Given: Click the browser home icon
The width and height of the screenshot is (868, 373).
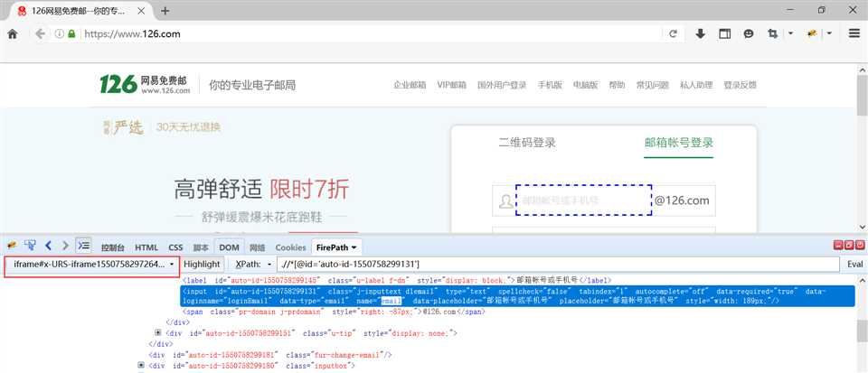Looking at the screenshot, I should pyautogui.click(x=12, y=33).
